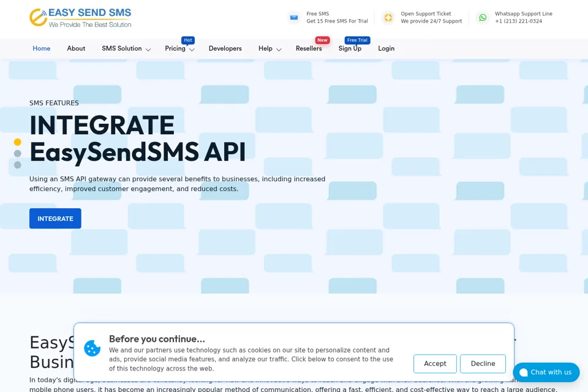Image resolution: width=588 pixels, height=392 pixels.
Task: Select the first yellow slider dot
Action: coord(17,142)
